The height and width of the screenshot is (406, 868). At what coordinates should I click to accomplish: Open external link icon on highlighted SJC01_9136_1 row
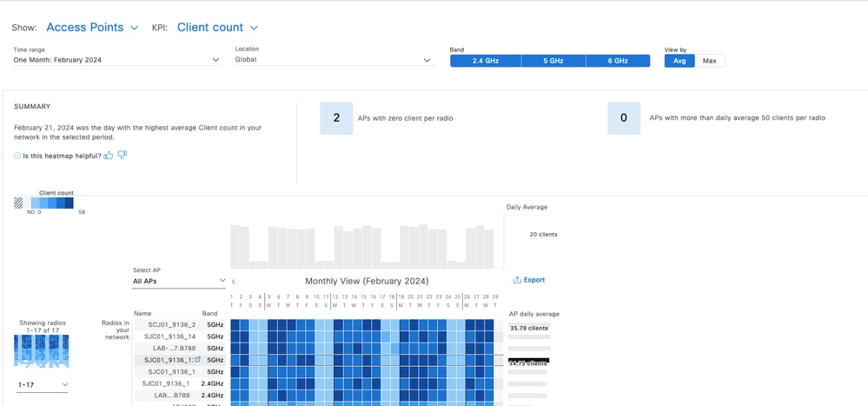pos(197,359)
